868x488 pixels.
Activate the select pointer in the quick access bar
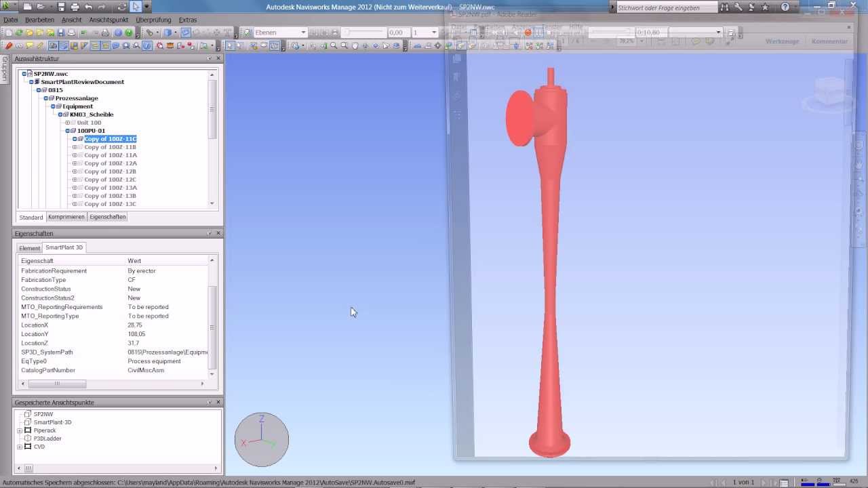tap(136, 7)
